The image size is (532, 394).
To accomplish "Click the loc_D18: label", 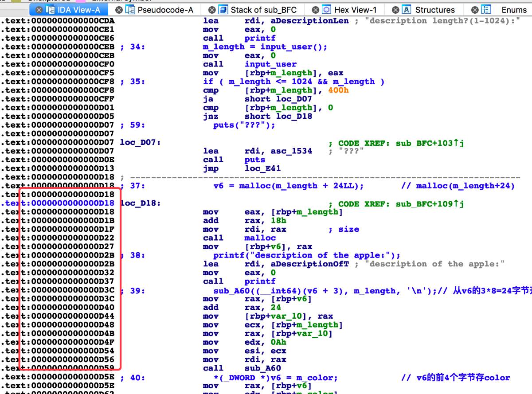I will pyautogui.click(x=140, y=203).
